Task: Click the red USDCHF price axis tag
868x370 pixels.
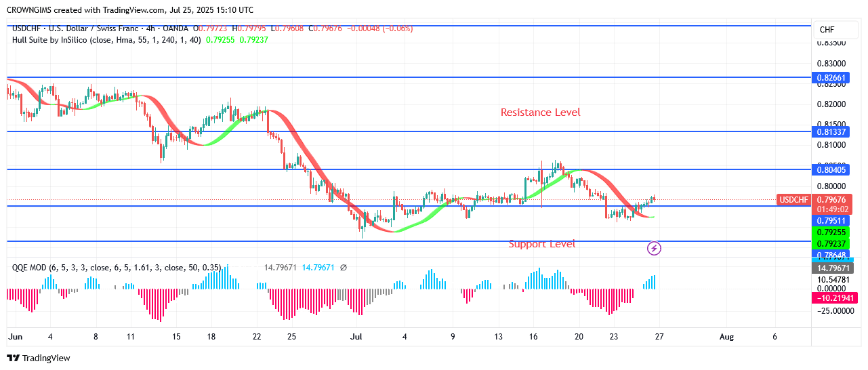Action: [794, 200]
